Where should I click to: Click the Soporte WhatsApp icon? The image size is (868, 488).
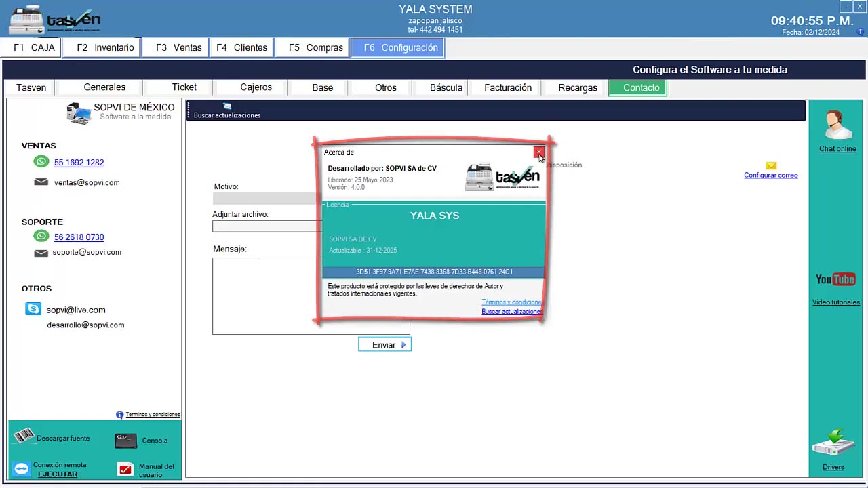[x=41, y=236]
